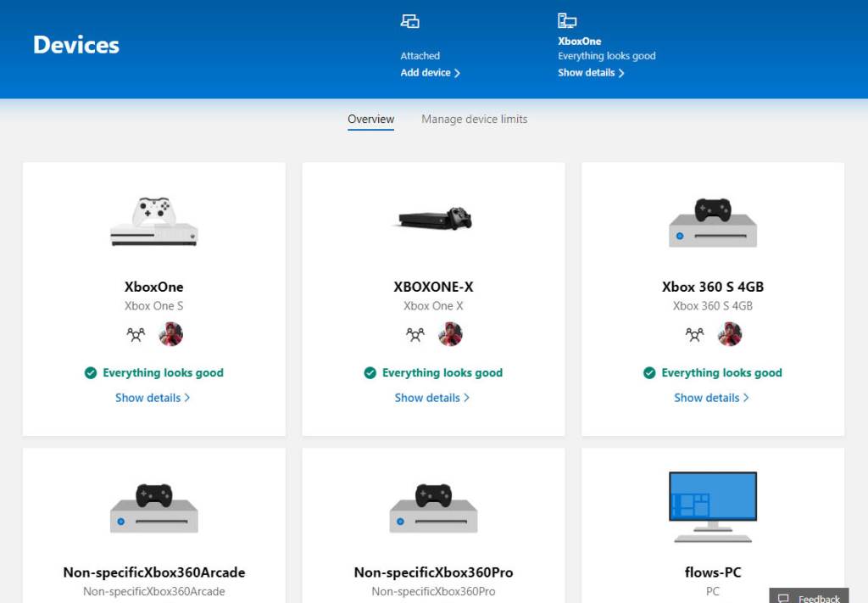Click the Xbox 360 S 4GB bold title
868x603 pixels.
click(713, 287)
